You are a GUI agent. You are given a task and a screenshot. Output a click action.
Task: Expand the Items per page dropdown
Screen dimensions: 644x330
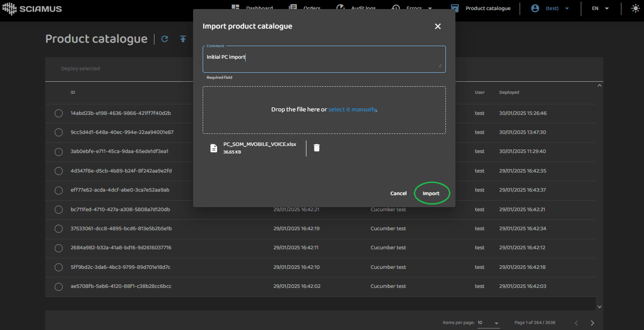tap(489, 323)
